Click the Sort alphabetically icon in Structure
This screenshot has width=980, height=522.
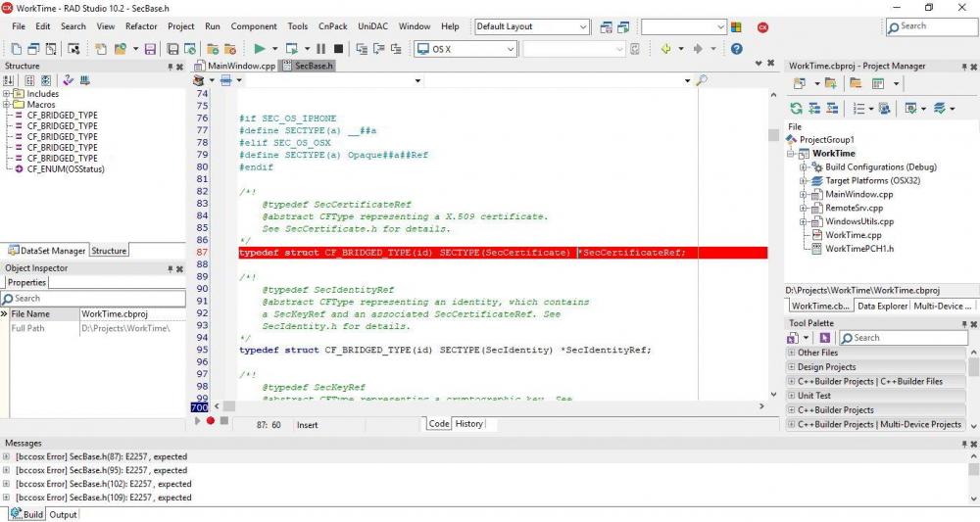pyautogui.click(x=9, y=80)
